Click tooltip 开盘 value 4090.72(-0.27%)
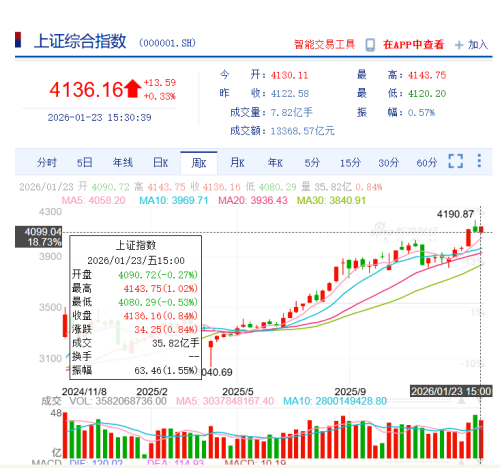 point(158,275)
